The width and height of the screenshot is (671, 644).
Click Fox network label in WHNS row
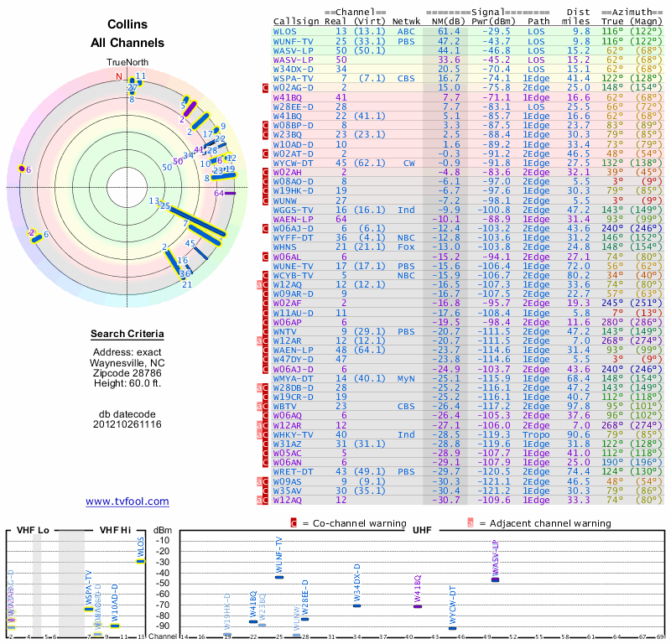pyautogui.click(x=406, y=247)
